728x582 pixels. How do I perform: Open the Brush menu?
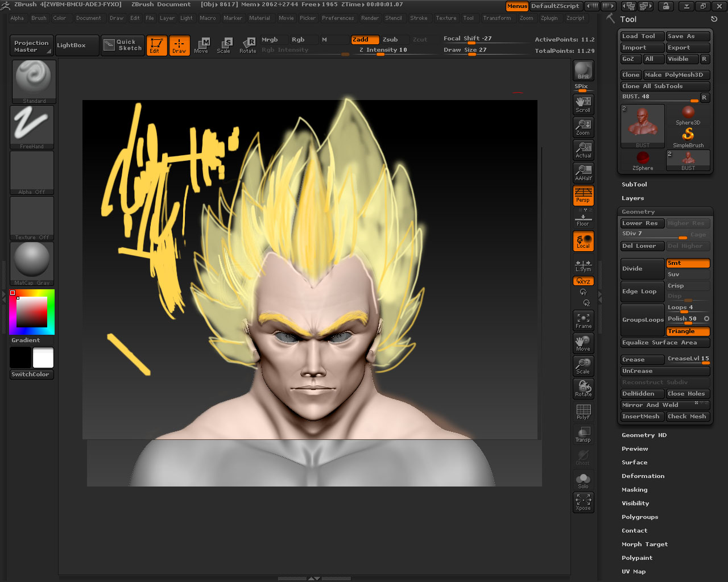[39, 18]
